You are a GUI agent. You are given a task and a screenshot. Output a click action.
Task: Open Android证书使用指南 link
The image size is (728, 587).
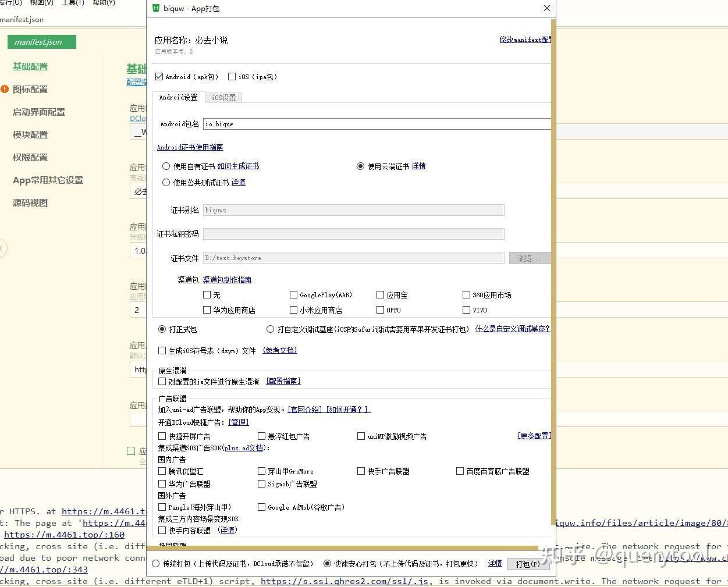pos(190,147)
